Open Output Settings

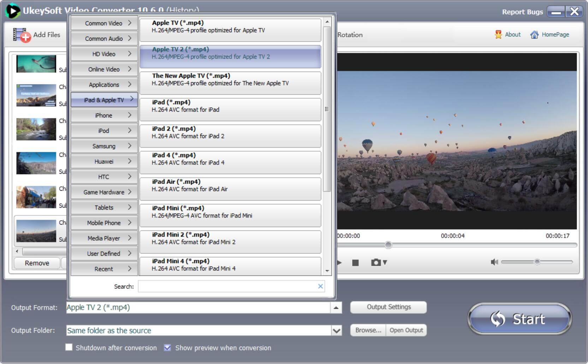point(388,307)
